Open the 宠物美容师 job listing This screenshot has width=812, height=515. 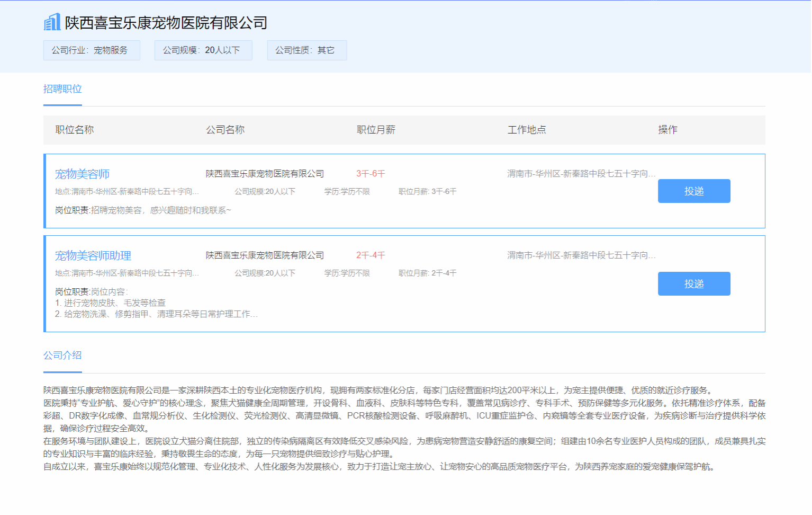tap(82, 174)
